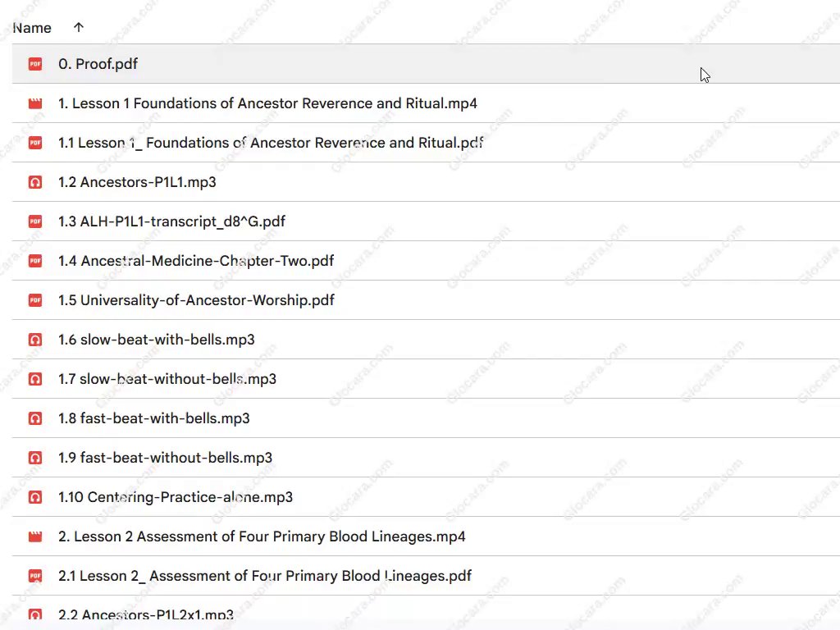This screenshot has width=840, height=630.
Task: Select the 2.2 Ancestors-P1L2x1.mp3 file name
Action: 145,614
